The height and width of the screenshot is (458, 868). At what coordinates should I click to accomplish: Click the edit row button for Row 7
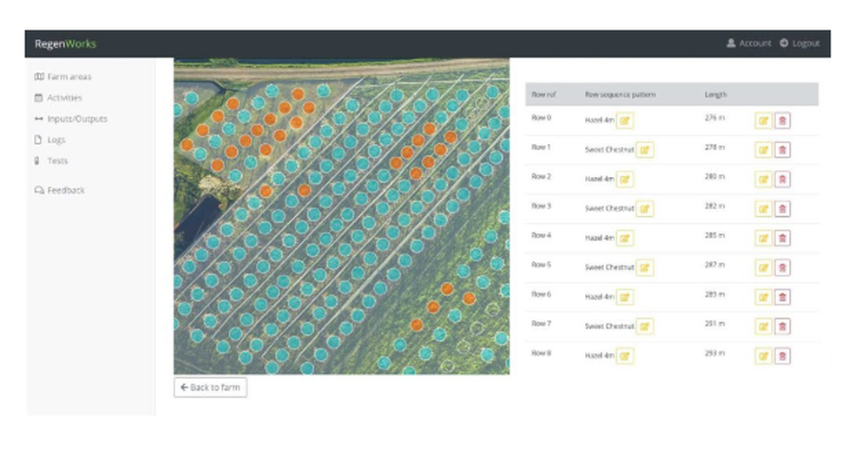[x=763, y=326]
